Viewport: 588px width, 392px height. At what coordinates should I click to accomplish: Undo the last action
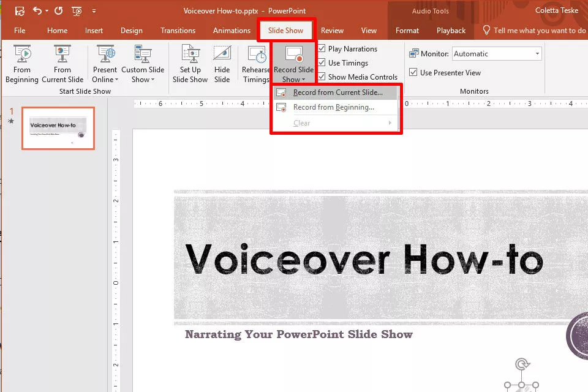pos(37,11)
